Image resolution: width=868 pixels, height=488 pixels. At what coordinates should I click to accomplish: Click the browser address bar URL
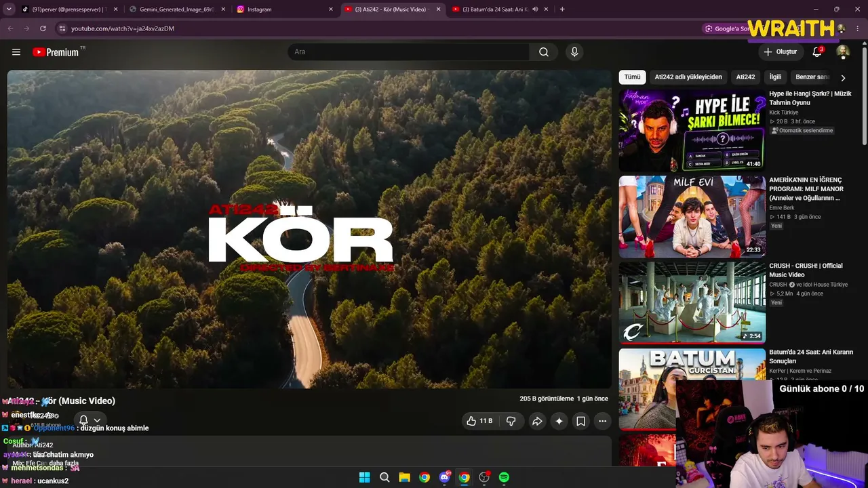click(123, 28)
